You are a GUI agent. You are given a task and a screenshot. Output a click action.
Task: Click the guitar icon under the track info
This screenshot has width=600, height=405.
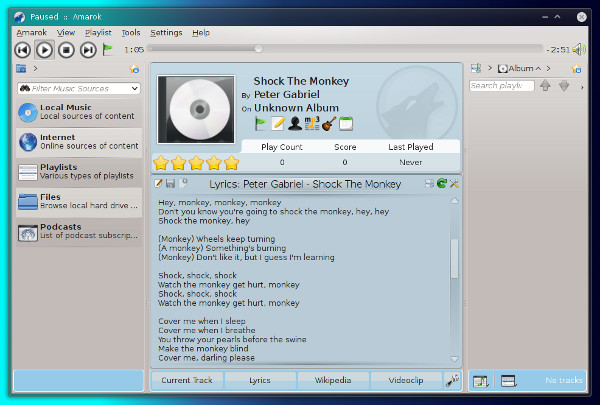(328, 124)
